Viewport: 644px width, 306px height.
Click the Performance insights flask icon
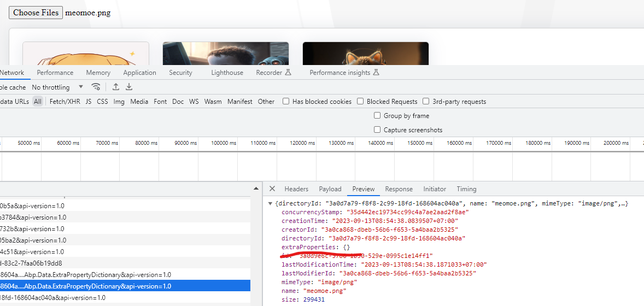pyautogui.click(x=376, y=73)
